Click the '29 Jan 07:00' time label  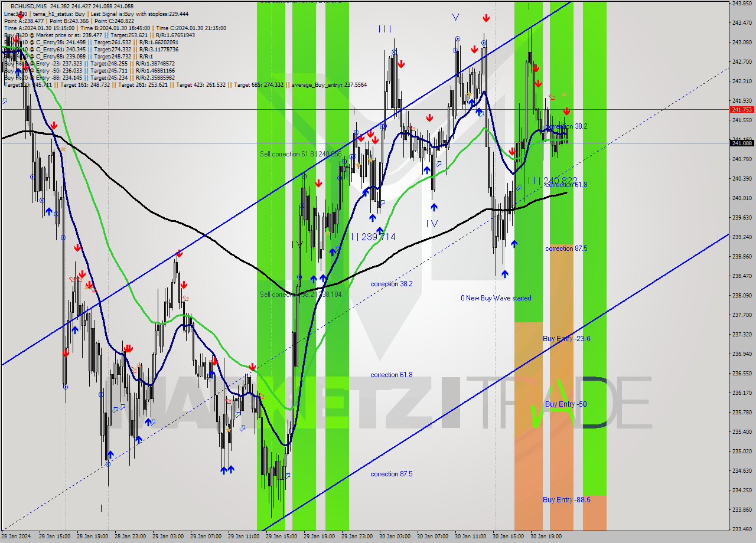[x=206, y=537]
